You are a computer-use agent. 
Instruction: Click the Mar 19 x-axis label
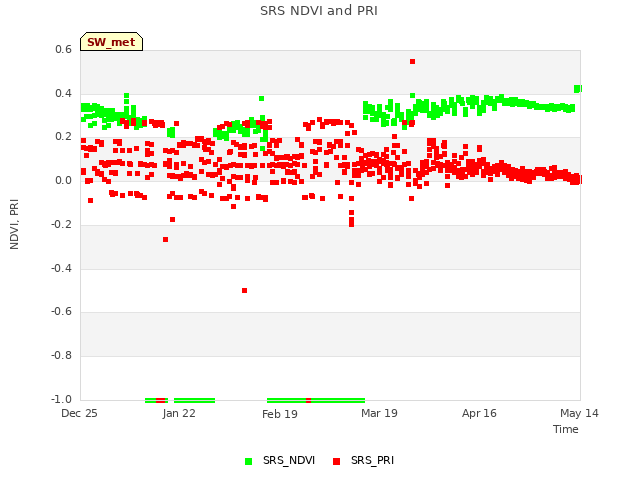[x=379, y=413]
